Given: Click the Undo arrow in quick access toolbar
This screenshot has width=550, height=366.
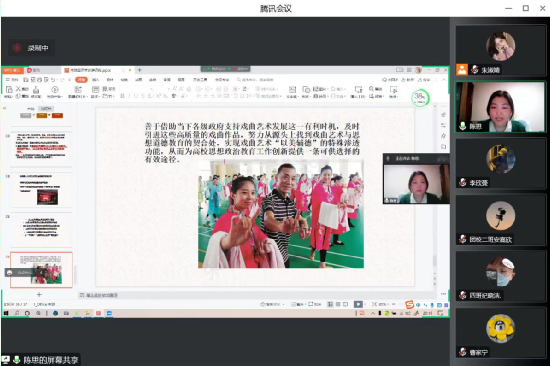Looking at the screenshot, I should (x=53, y=80).
